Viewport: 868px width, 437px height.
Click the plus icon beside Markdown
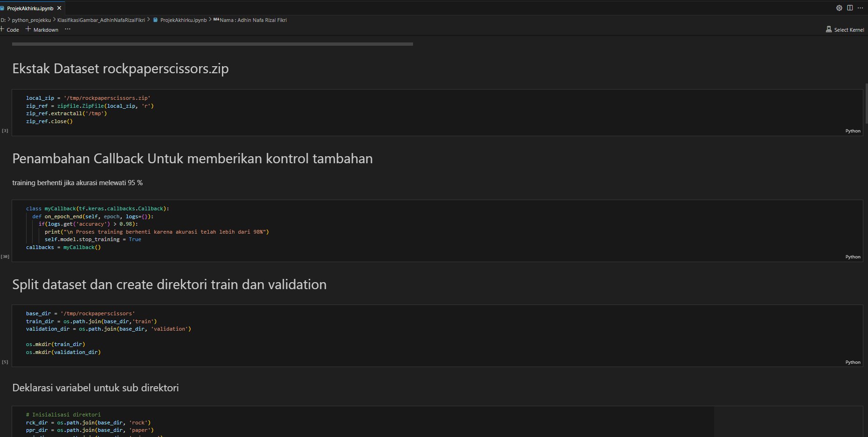[x=28, y=29]
